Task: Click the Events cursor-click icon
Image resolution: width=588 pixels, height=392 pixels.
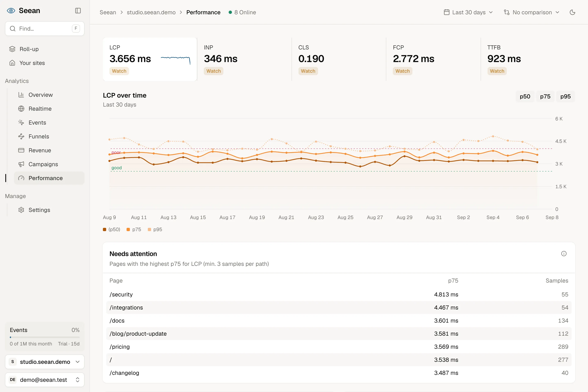Action: [x=21, y=122]
